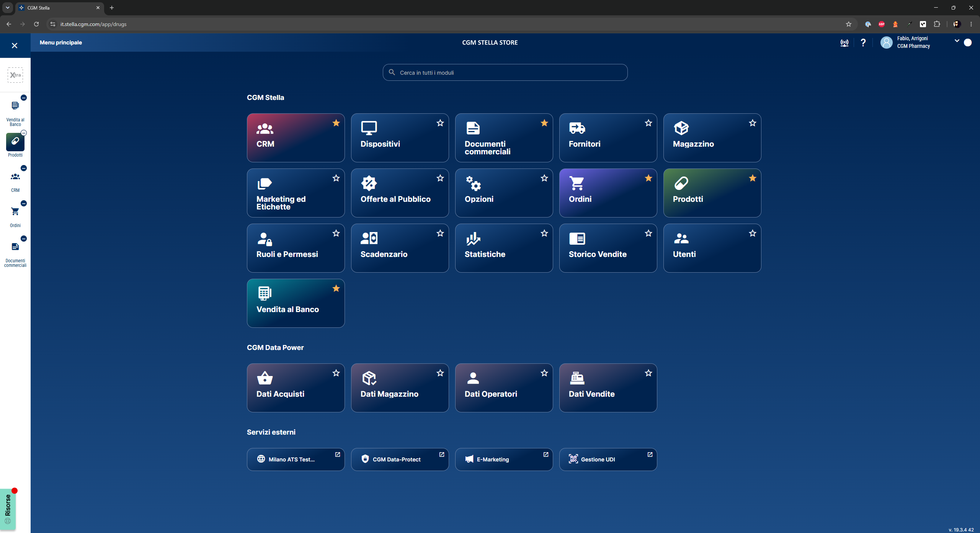Open a new browser tab
This screenshot has height=533, width=980.
[x=112, y=8]
